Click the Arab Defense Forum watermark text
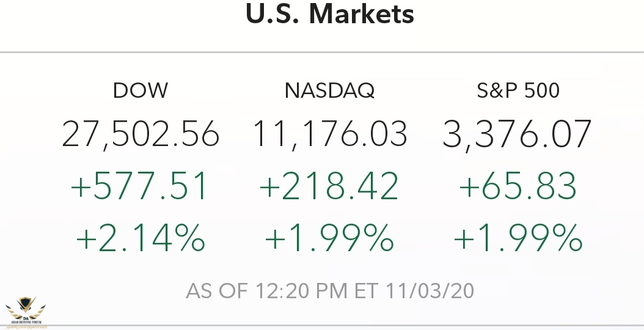 pyautogui.click(x=25, y=323)
